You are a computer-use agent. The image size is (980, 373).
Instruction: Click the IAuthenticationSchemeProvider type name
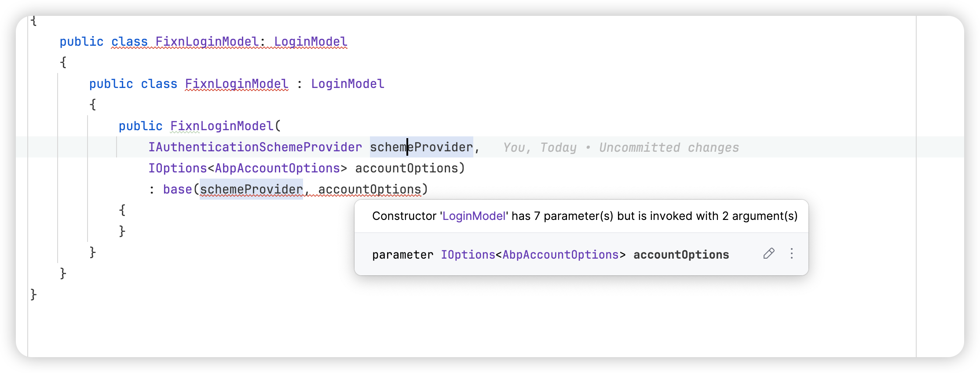[255, 147]
